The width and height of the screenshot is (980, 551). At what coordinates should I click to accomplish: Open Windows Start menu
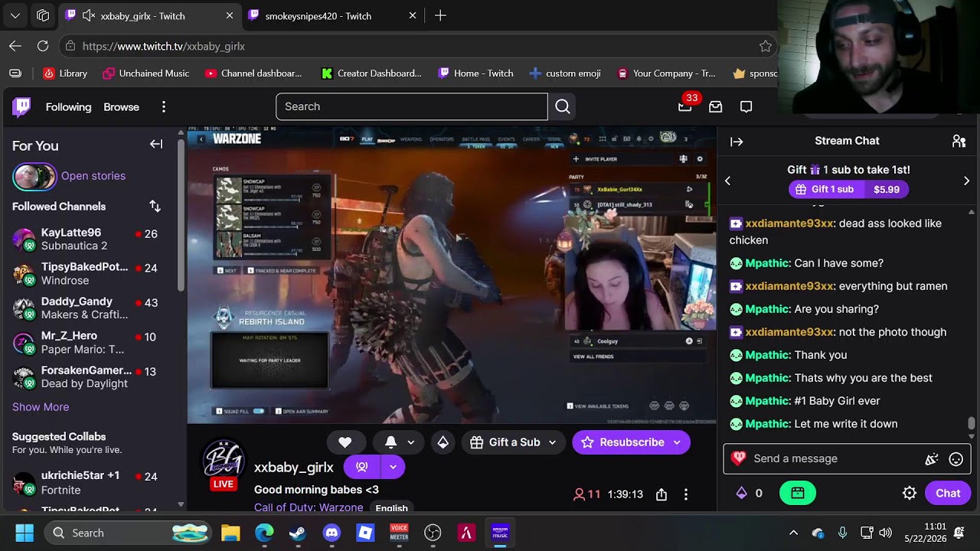point(24,533)
